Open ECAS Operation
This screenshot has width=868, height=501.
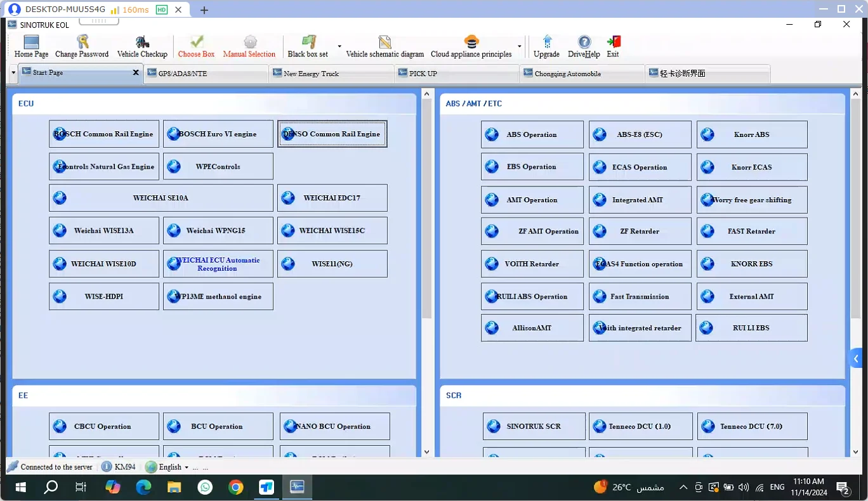[640, 167]
